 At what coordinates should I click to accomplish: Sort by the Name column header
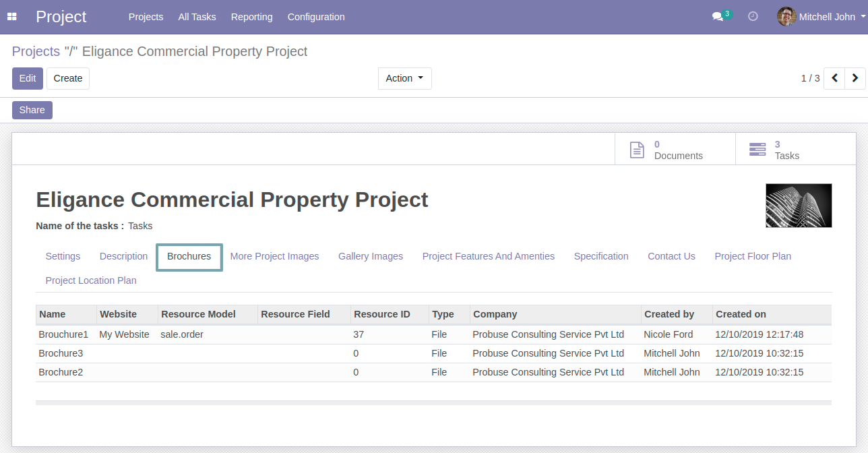click(66, 314)
